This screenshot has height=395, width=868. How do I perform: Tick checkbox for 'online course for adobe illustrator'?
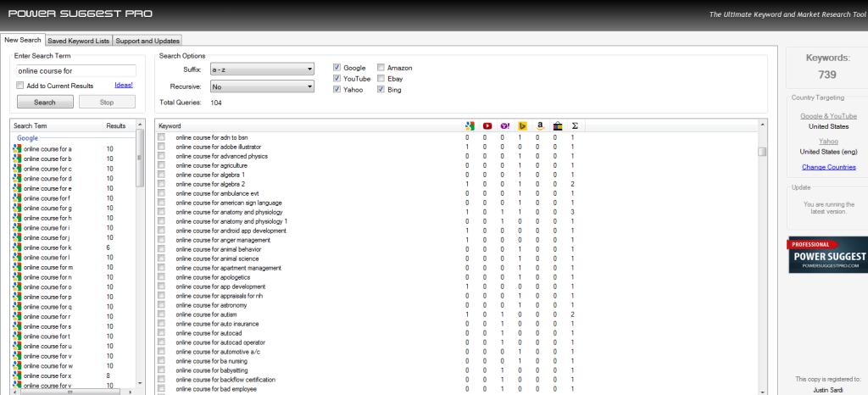(x=161, y=147)
